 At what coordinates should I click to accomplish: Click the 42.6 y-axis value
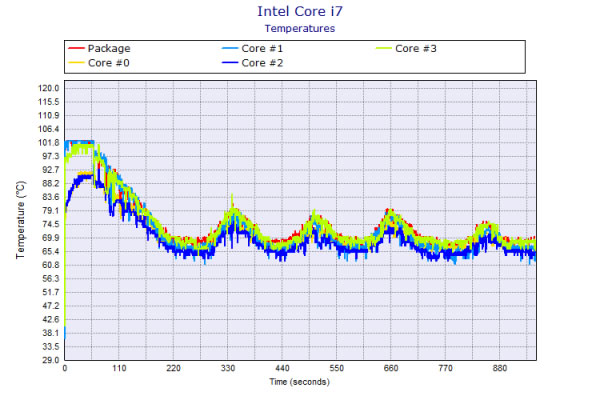coord(51,319)
